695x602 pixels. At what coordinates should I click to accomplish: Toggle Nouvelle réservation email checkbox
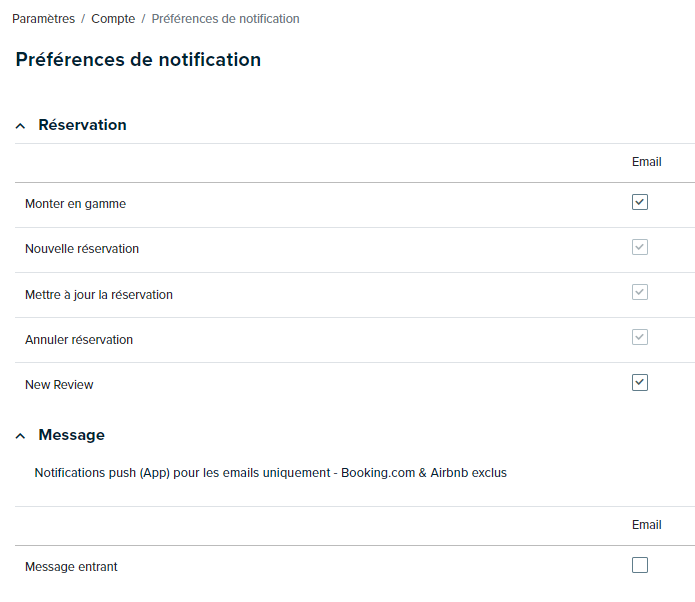[x=640, y=247]
